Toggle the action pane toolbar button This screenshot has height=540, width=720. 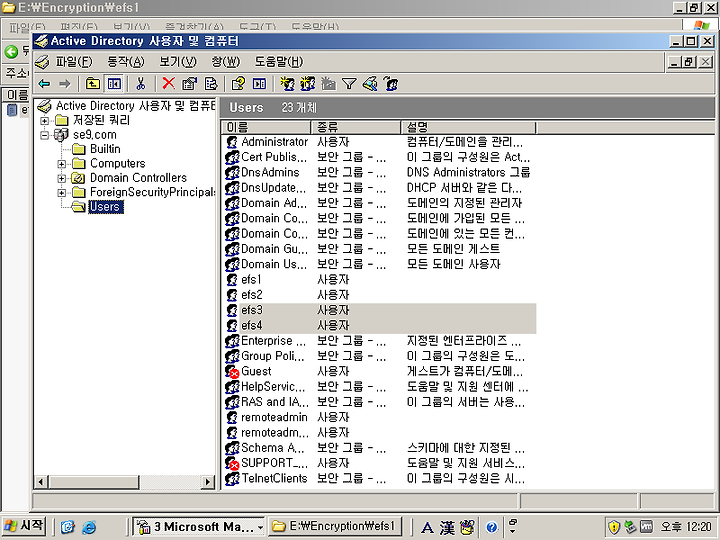point(259,84)
